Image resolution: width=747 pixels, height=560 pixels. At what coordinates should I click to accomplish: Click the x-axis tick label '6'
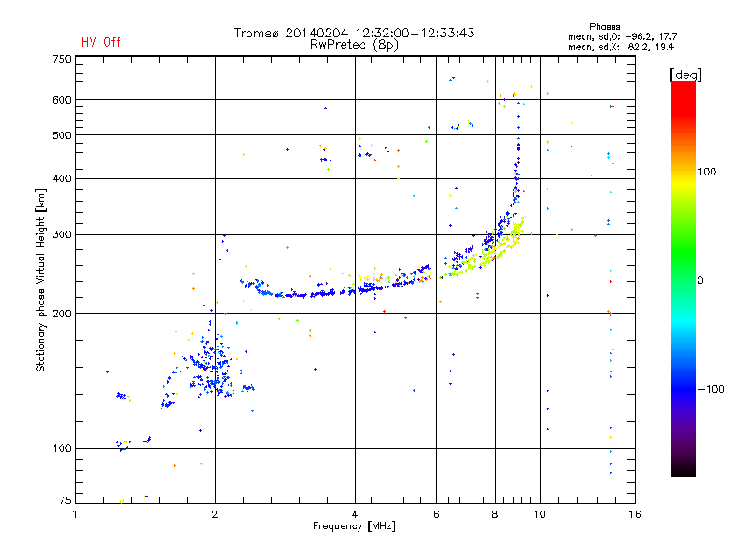436,514
